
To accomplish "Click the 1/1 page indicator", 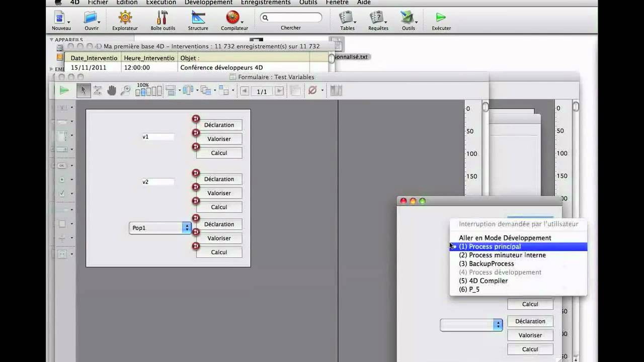I will pos(262,92).
